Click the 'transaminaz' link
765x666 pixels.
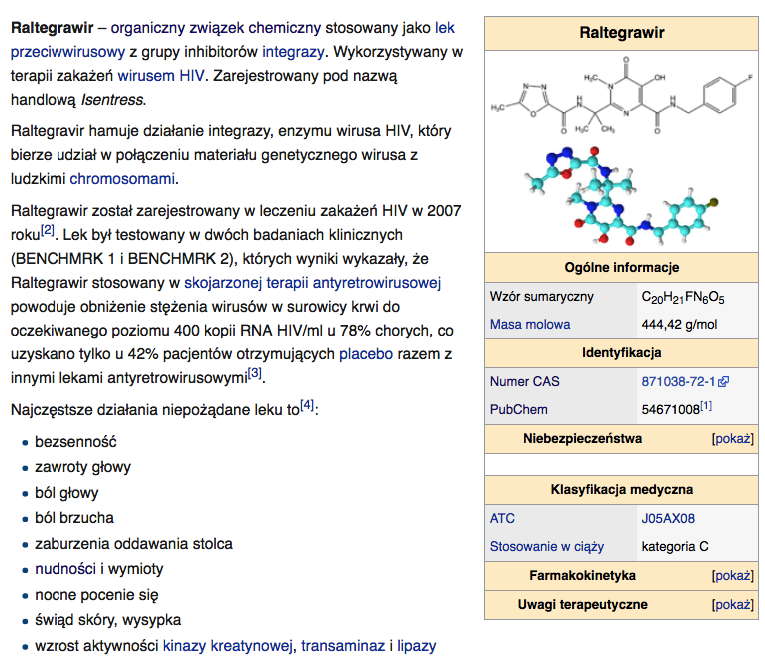point(343,646)
